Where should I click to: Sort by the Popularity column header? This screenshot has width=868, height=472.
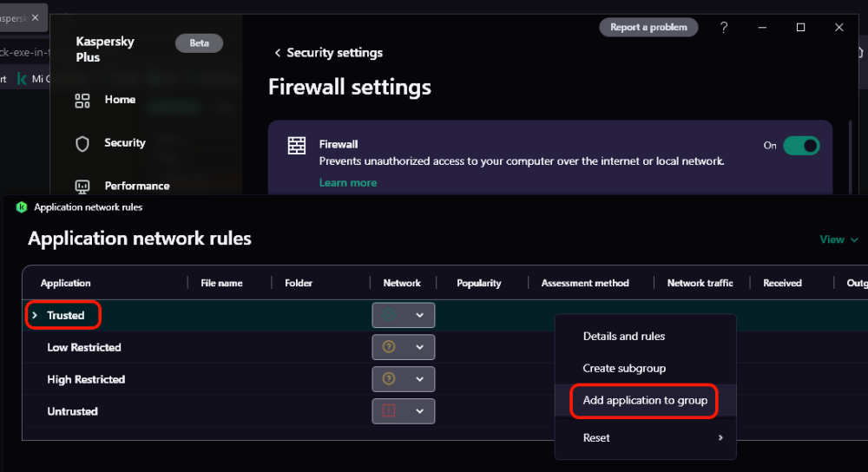pyautogui.click(x=479, y=283)
